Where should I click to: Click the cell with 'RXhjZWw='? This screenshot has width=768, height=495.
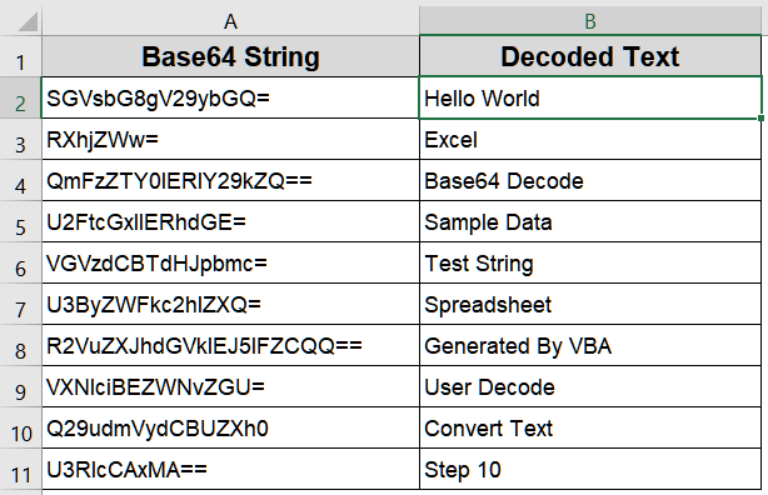coord(230,140)
